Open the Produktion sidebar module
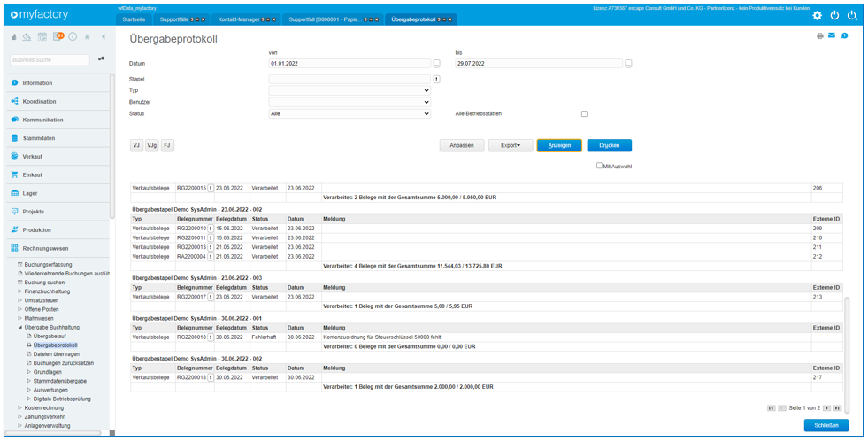This screenshot has width=868, height=442. pyautogui.click(x=57, y=230)
